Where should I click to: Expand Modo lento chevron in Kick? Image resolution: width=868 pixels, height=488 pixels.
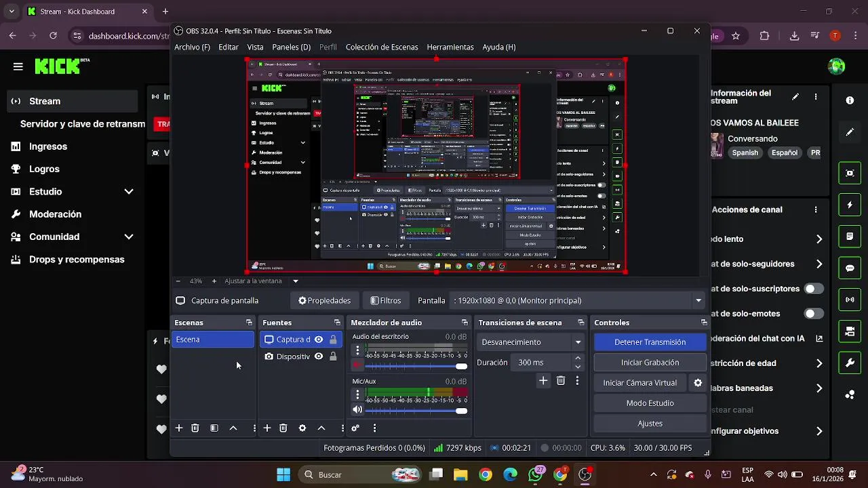819,239
